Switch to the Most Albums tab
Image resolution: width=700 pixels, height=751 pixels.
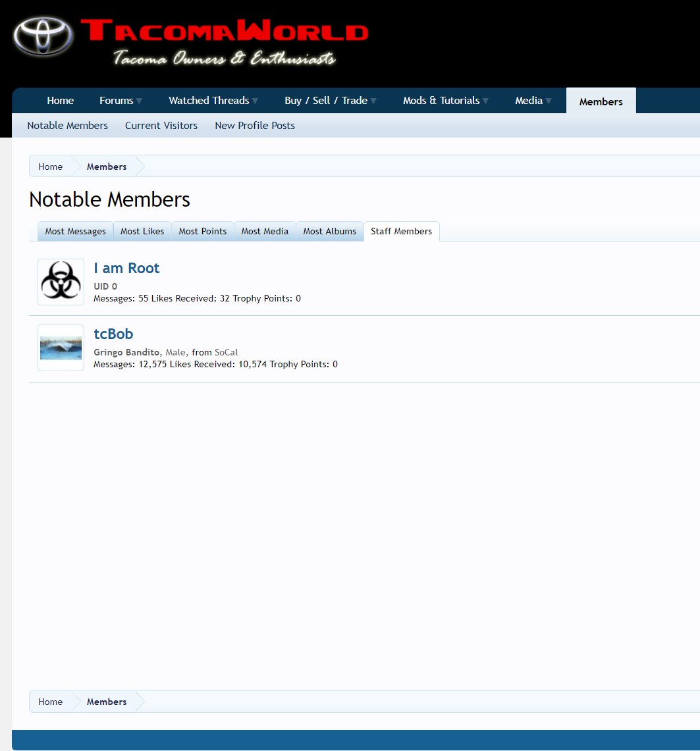[x=330, y=231]
